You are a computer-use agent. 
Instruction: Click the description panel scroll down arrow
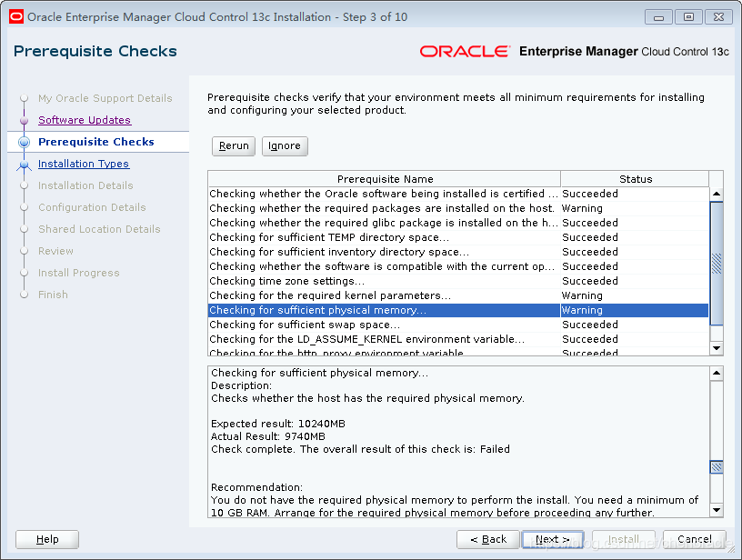(717, 510)
